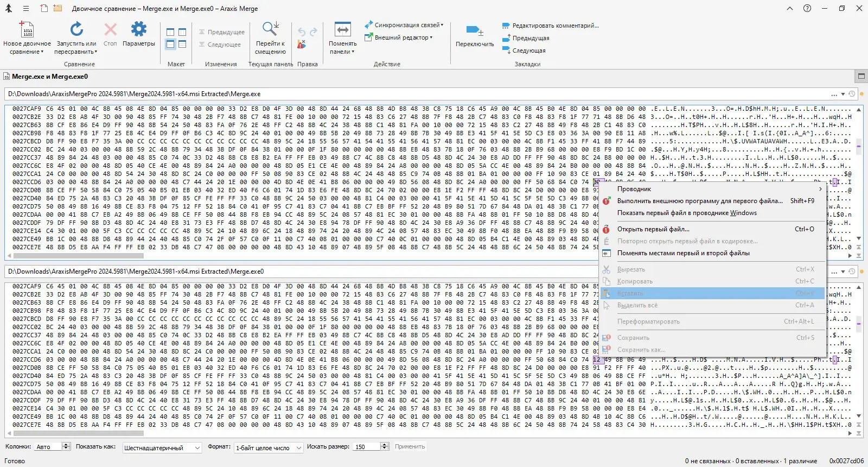Click the redo arrow in Правка group
The width and height of the screenshot is (868, 467).
pos(314,32)
